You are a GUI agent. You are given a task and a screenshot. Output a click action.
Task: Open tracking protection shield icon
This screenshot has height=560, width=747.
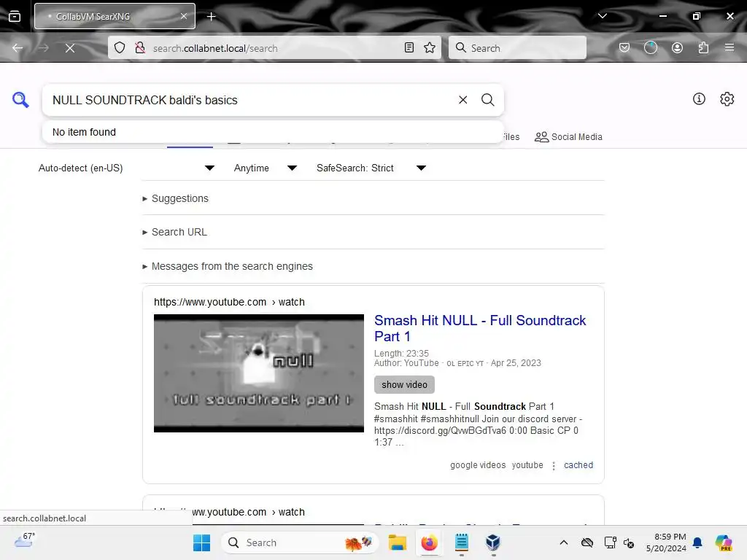point(120,48)
